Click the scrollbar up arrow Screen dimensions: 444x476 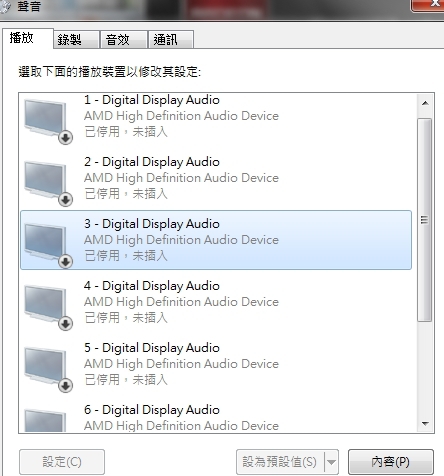(x=425, y=103)
